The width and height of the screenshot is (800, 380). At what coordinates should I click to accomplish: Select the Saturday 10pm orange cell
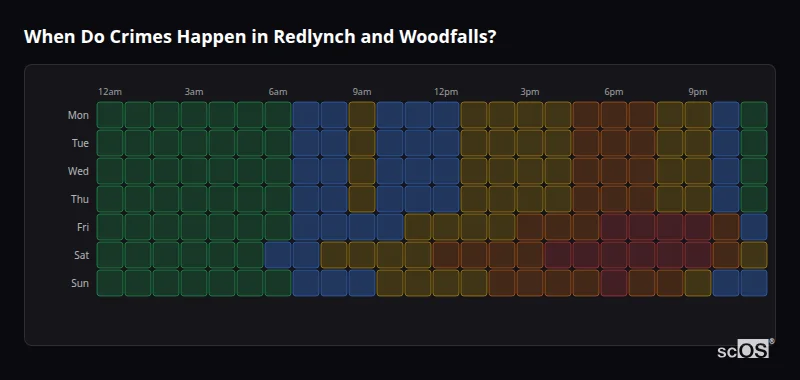pos(726,255)
